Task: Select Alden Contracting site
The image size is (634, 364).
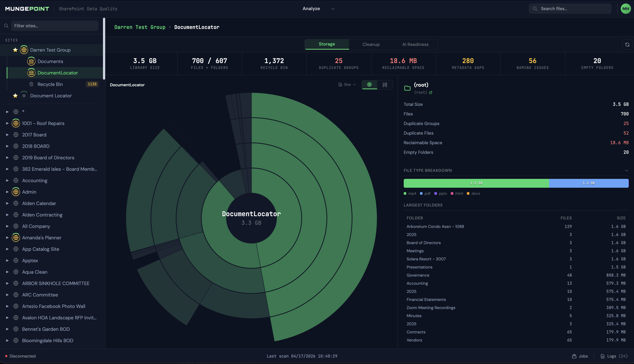Action: click(x=42, y=215)
